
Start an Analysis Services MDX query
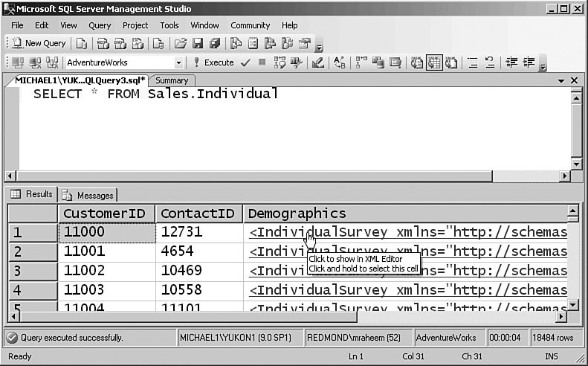103,44
